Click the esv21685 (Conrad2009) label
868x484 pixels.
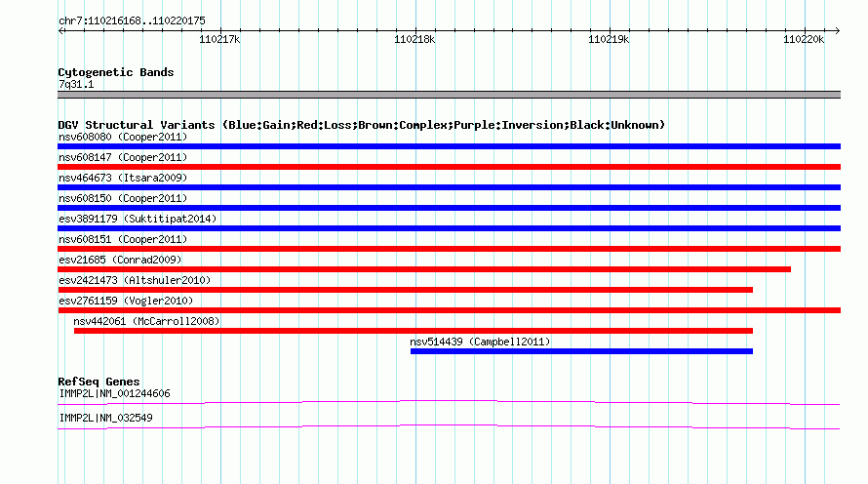[120, 260]
